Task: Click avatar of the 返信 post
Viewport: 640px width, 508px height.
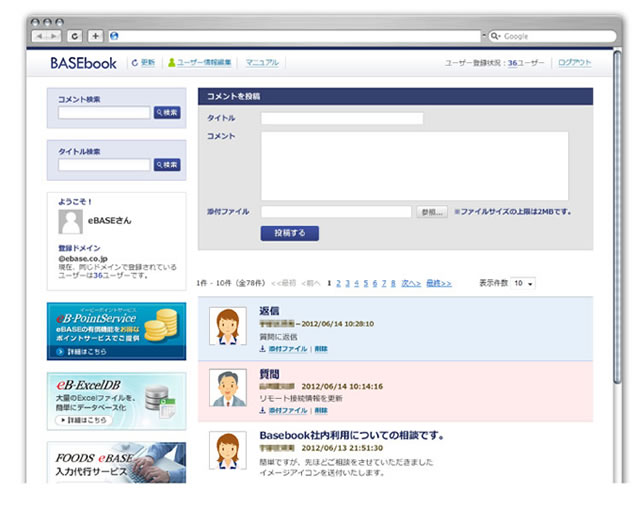Action: click(x=228, y=326)
